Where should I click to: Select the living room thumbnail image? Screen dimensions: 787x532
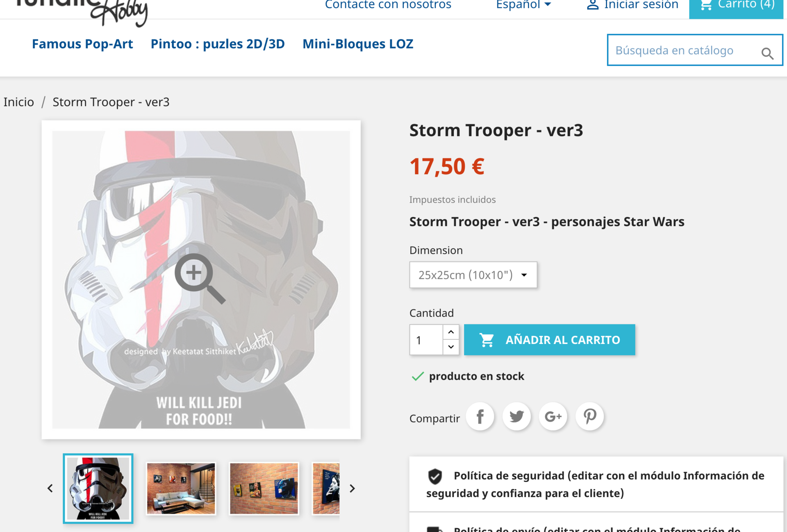181,489
